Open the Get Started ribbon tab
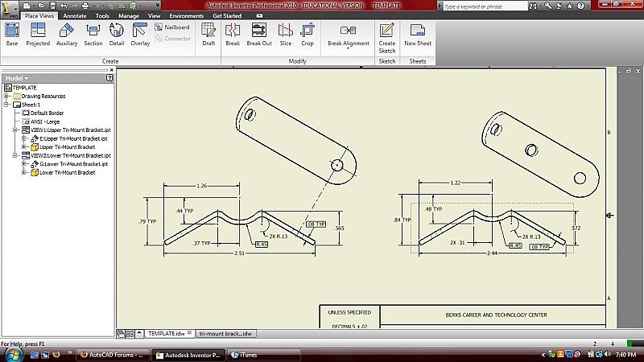Viewport: 644px width, 362px height. tap(227, 16)
